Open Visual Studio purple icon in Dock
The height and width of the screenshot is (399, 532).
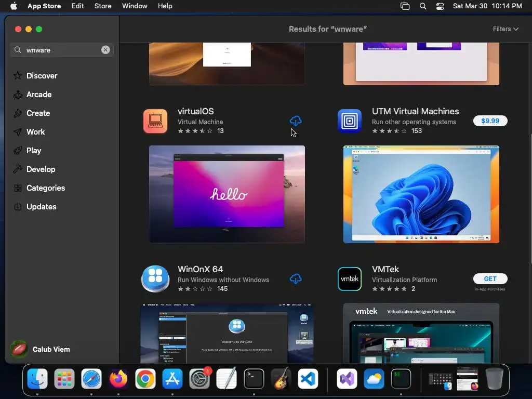click(347, 379)
